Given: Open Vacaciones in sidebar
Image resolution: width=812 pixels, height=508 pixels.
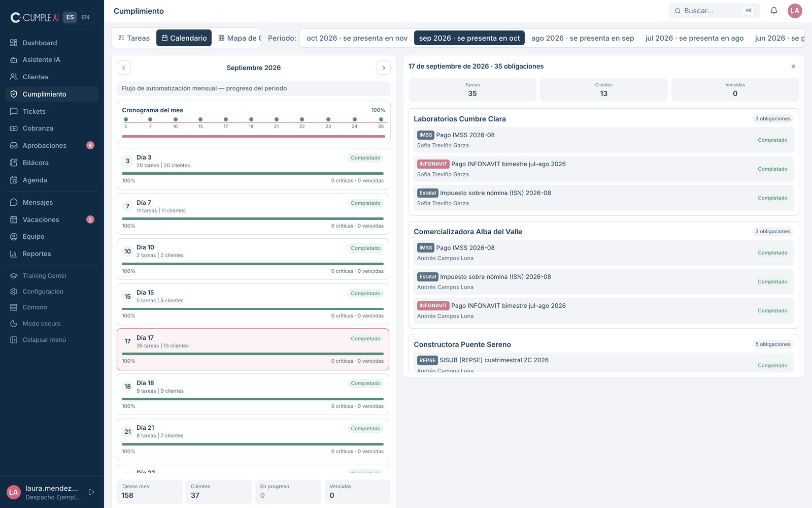Looking at the screenshot, I should pyautogui.click(x=52, y=219).
